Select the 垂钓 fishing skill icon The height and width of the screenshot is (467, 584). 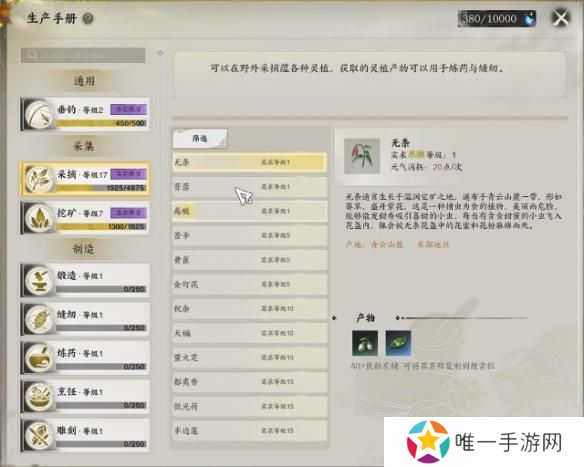point(39,114)
